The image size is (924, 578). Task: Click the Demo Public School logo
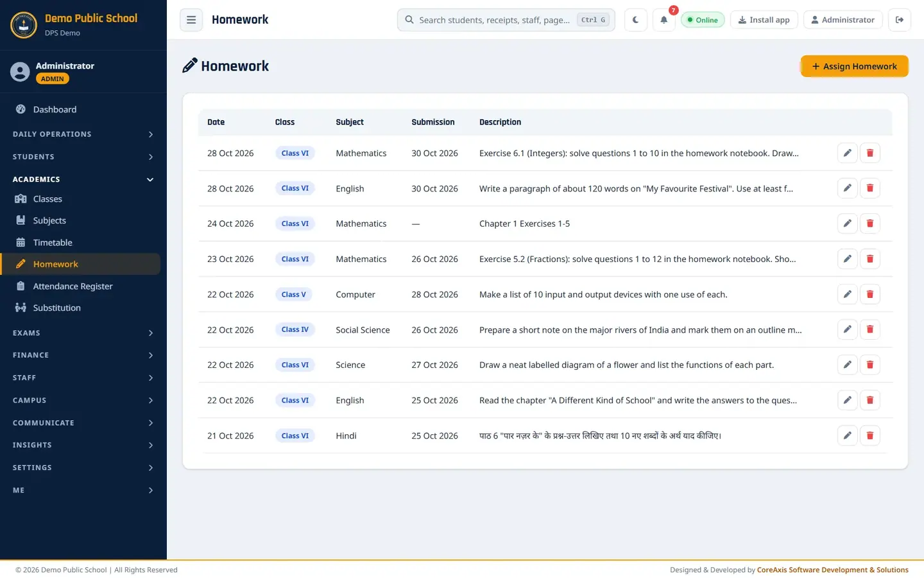pos(24,24)
